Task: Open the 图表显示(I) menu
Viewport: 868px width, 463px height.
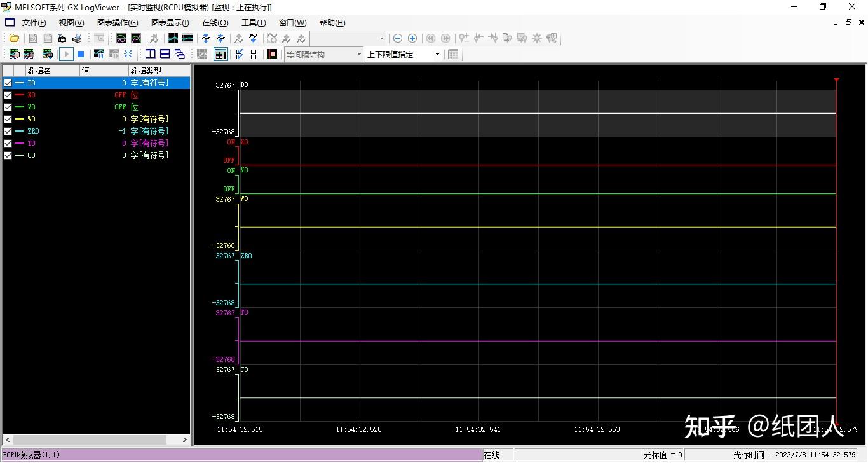Action: (x=169, y=22)
